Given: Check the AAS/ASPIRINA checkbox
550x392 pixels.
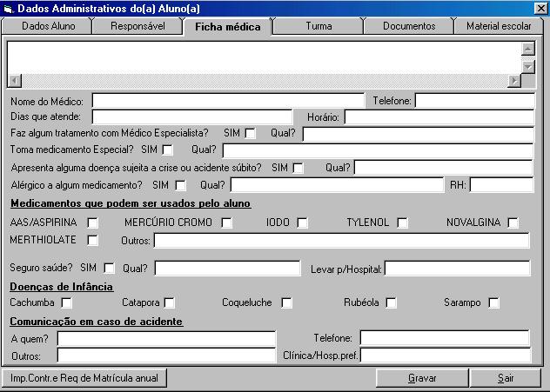Looking at the screenshot, I should point(93,223).
